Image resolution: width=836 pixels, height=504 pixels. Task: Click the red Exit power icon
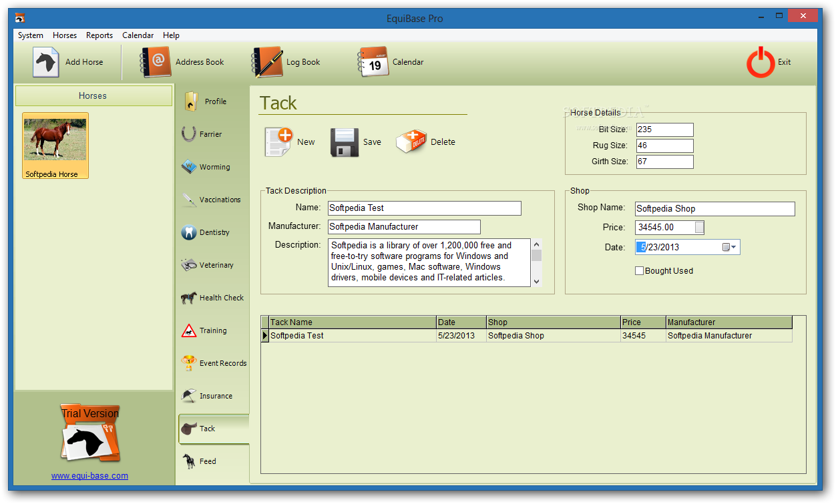[761, 62]
